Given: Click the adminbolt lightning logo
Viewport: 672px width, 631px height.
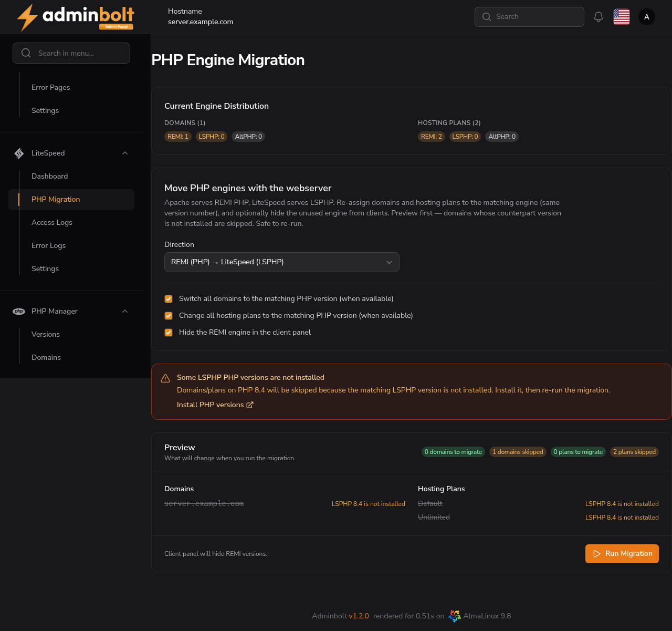Looking at the screenshot, I should [x=75, y=17].
